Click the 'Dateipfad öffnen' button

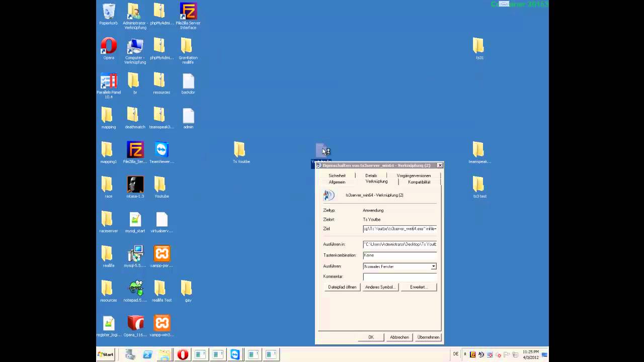click(x=342, y=287)
